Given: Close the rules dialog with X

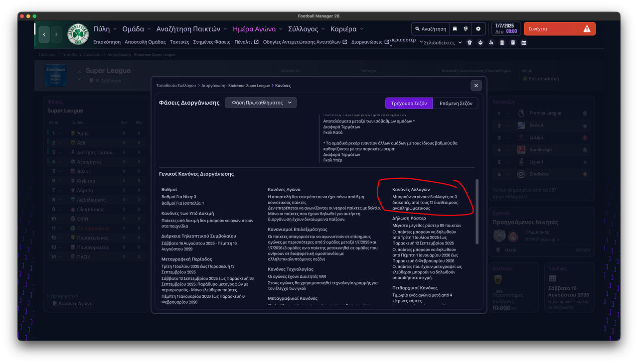Looking at the screenshot, I should pyautogui.click(x=476, y=86).
